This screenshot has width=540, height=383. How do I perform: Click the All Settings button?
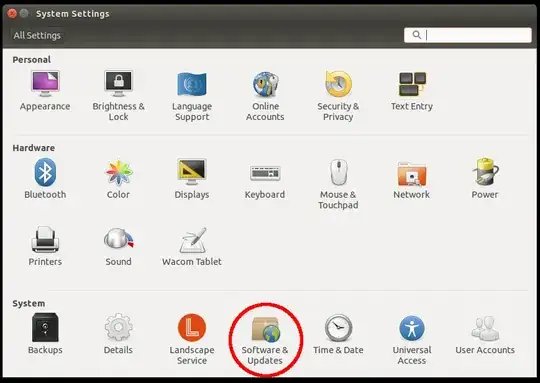37,35
